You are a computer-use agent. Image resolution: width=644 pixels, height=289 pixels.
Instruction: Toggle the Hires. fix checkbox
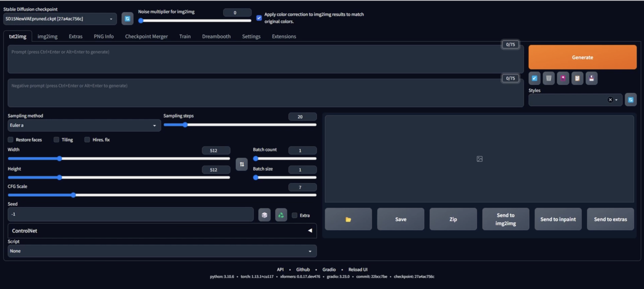[x=87, y=140]
